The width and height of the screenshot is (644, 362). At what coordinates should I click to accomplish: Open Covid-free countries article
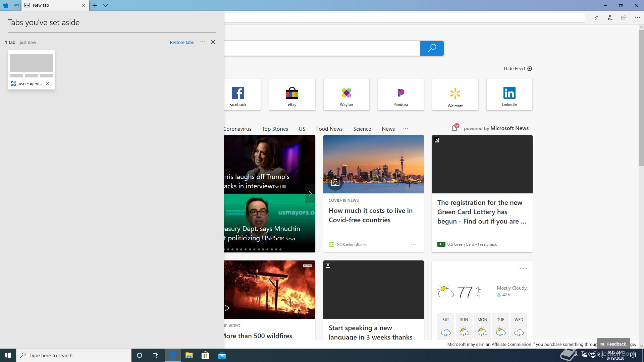371,215
